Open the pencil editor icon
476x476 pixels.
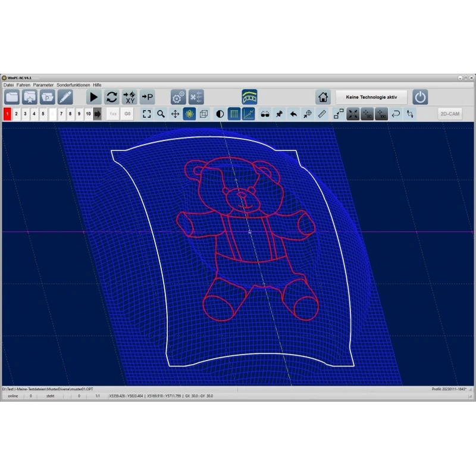(65, 97)
